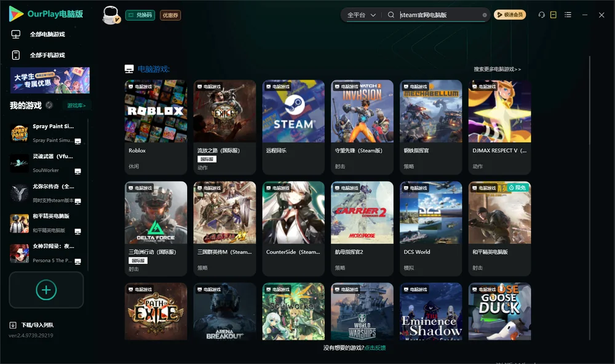615x364 pixels.
Task: Click PC icon on Spray Paint row
Action: (x=77, y=141)
